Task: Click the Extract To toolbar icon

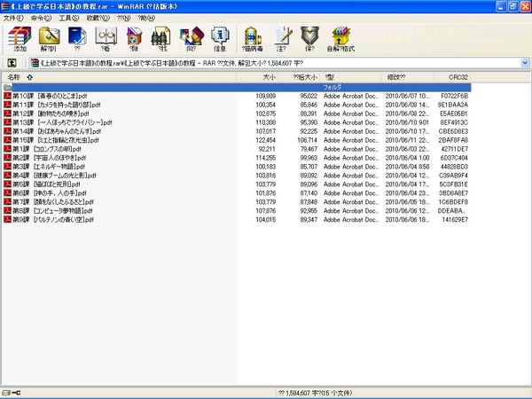Action: click(x=48, y=38)
